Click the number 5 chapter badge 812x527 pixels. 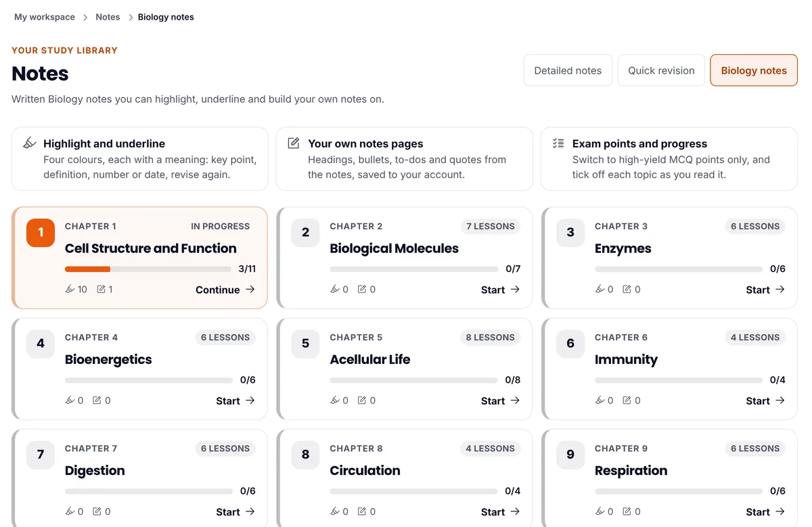pyautogui.click(x=305, y=344)
